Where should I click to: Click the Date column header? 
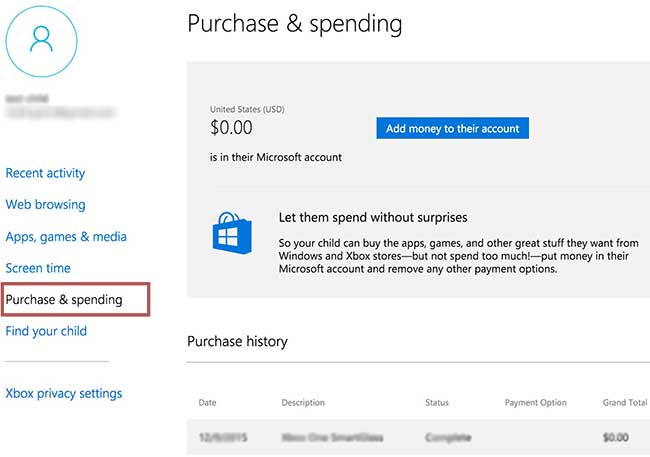pyautogui.click(x=206, y=403)
